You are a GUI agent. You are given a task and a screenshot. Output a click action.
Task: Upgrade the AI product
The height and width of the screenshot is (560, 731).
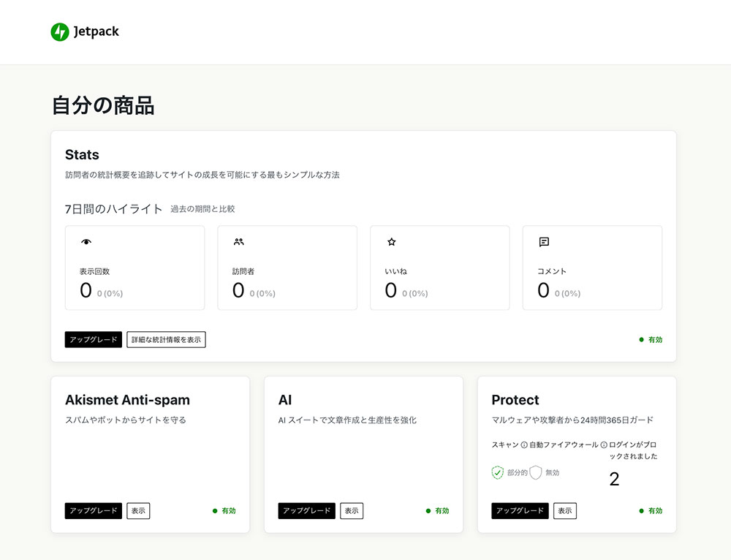[307, 510]
